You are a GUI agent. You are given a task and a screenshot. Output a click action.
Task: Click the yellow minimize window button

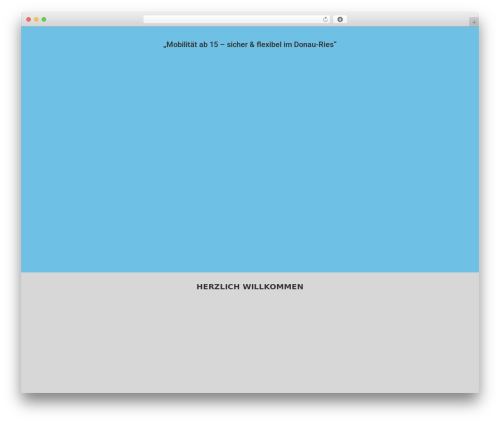coord(36,20)
